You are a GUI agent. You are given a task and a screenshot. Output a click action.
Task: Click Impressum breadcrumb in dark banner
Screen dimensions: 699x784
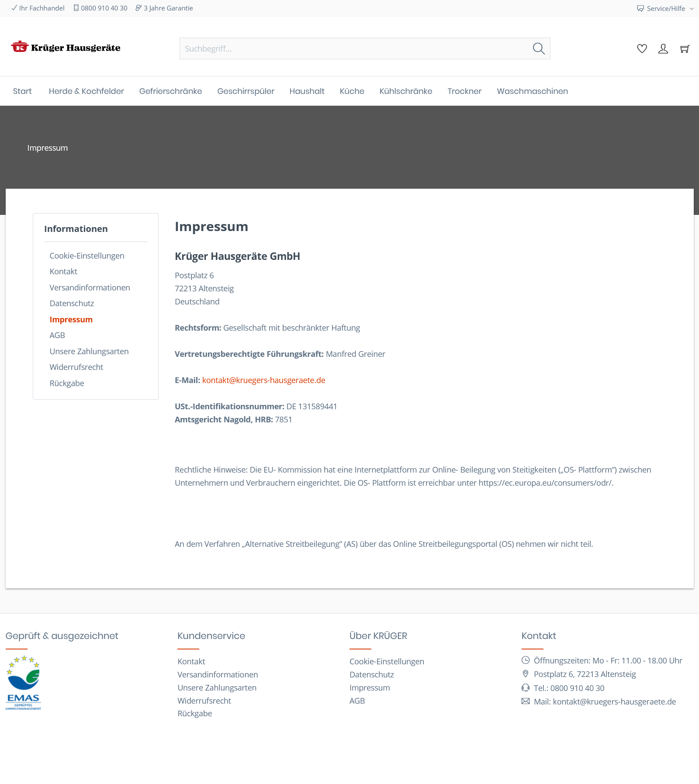pyautogui.click(x=48, y=148)
